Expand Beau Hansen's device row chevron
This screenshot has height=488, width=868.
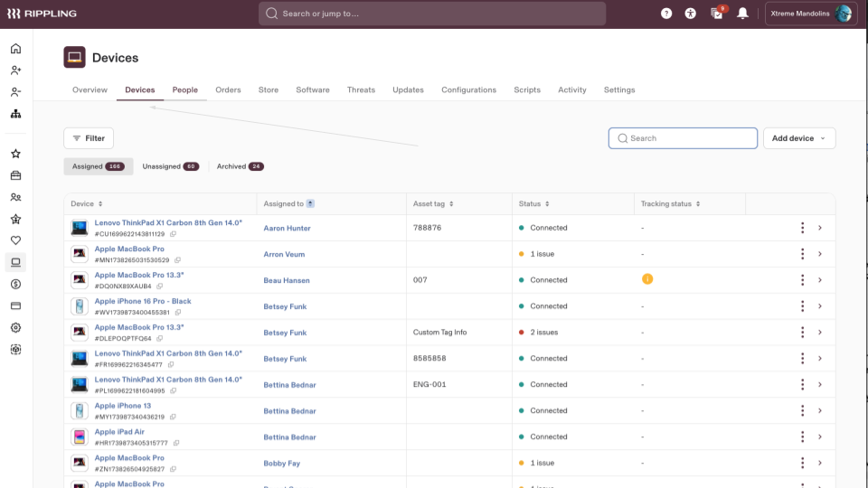point(820,280)
